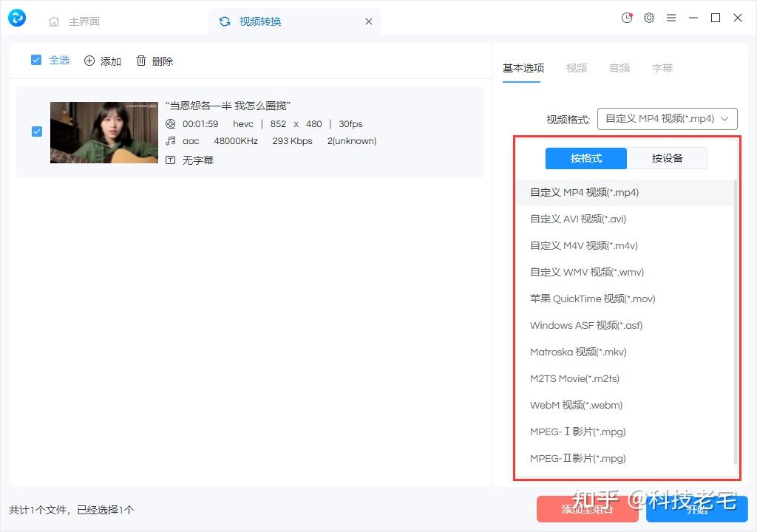Open the settings gear
757x532 pixels.
click(x=649, y=18)
